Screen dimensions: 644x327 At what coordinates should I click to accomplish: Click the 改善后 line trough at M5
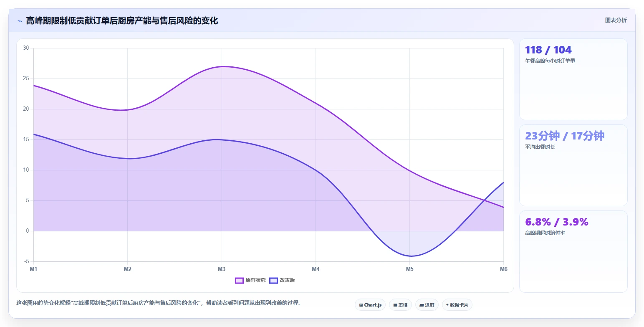click(x=410, y=256)
